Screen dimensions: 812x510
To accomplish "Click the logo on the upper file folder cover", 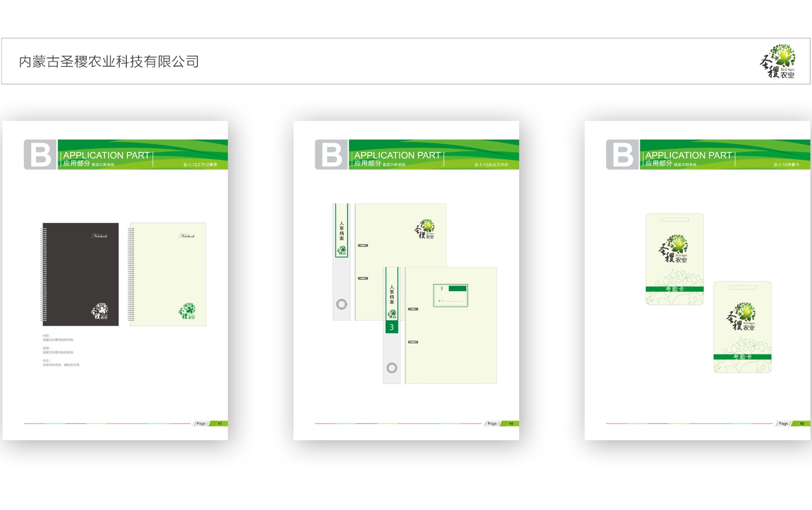I will [425, 230].
